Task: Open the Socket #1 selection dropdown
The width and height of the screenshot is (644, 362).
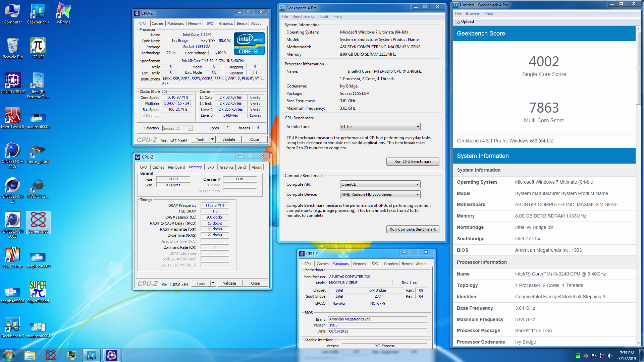Action: tap(177, 128)
